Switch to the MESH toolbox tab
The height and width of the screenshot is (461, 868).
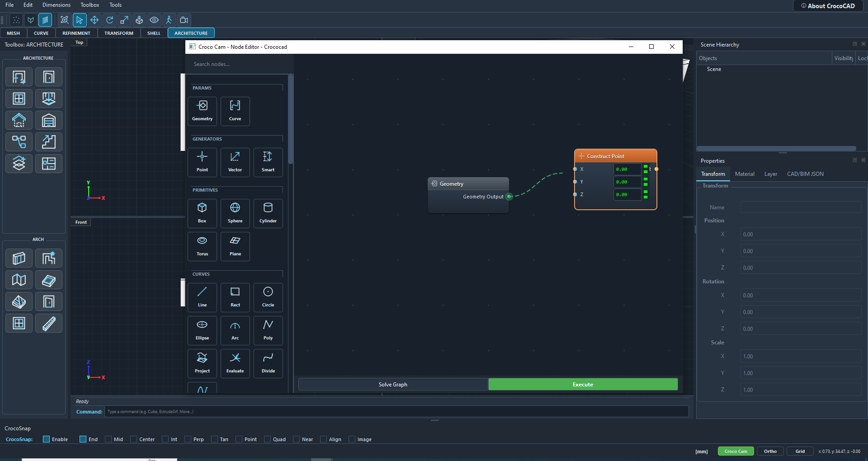point(14,33)
